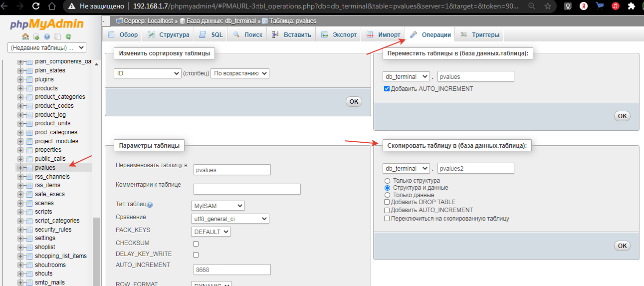Expand the products table tree node

coord(20,88)
